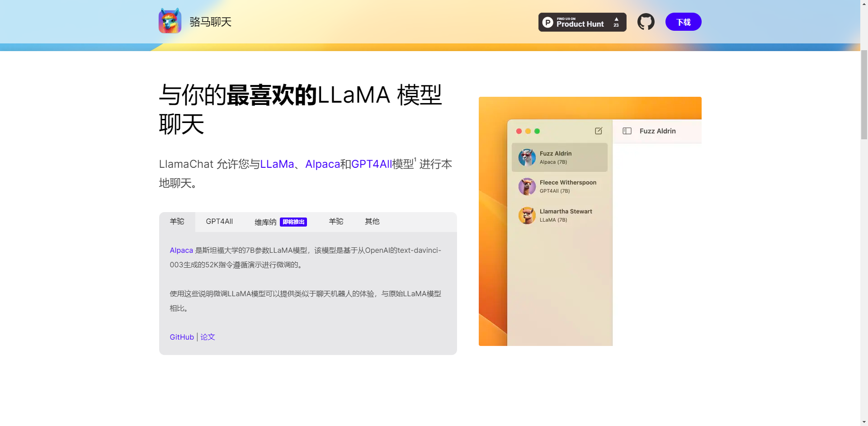This screenshot has height=426, width=868.
Task: Open the GitHub octocat icon in header
Action: pos(646,22)
